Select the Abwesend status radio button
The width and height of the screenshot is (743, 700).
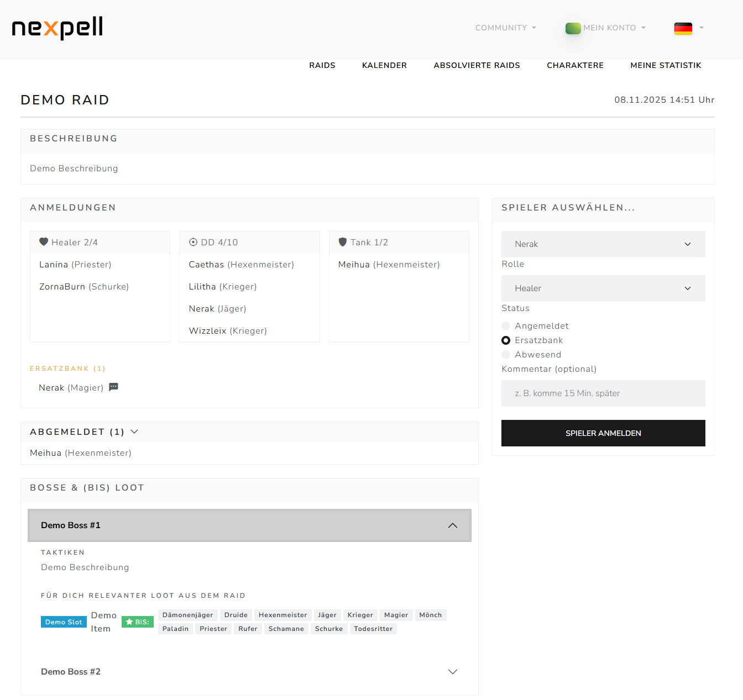click(506, 355)
